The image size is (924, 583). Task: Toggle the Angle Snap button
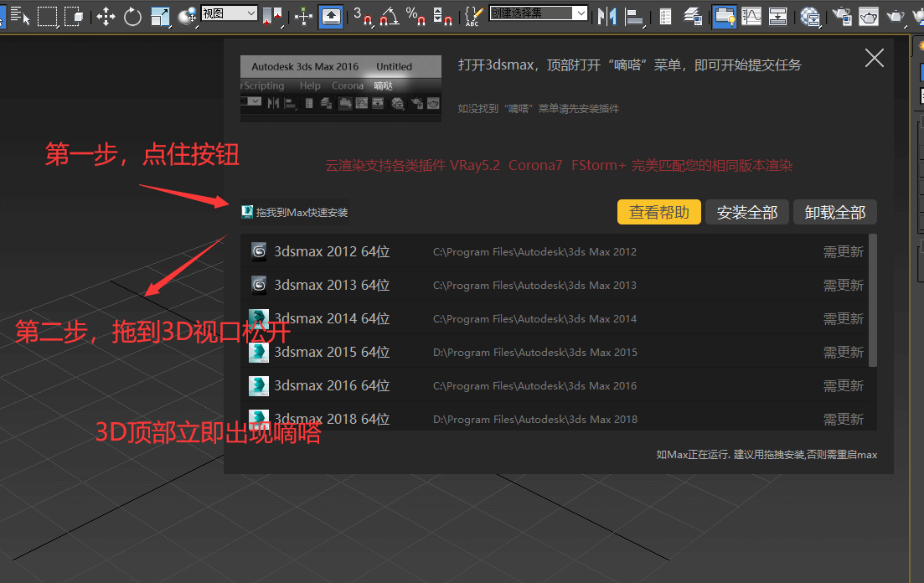click(389, 16)
